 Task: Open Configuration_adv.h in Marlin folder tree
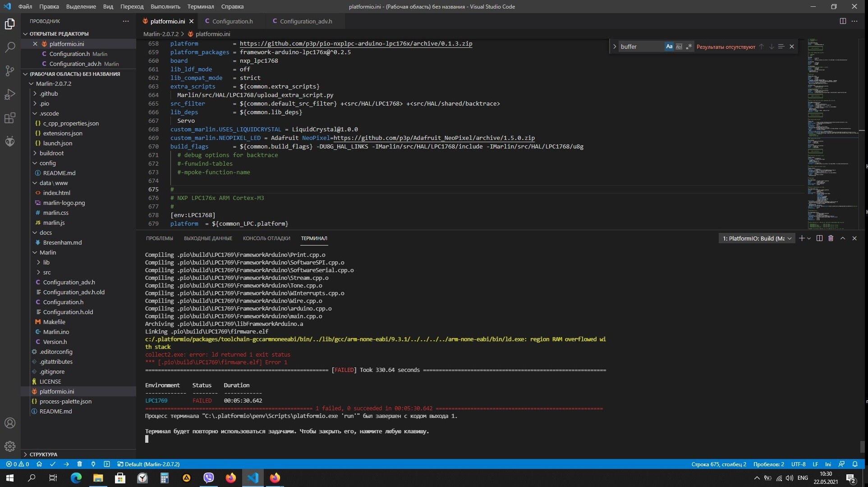coord(69,282)
